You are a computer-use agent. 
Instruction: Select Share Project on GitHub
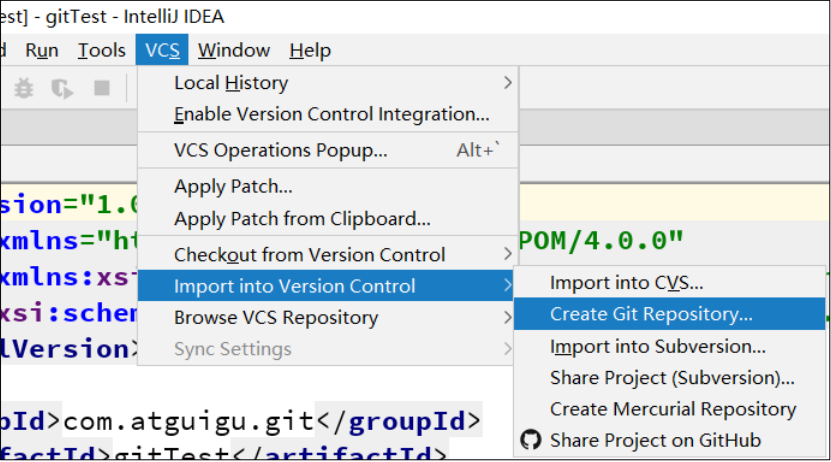tap(655, 440)
